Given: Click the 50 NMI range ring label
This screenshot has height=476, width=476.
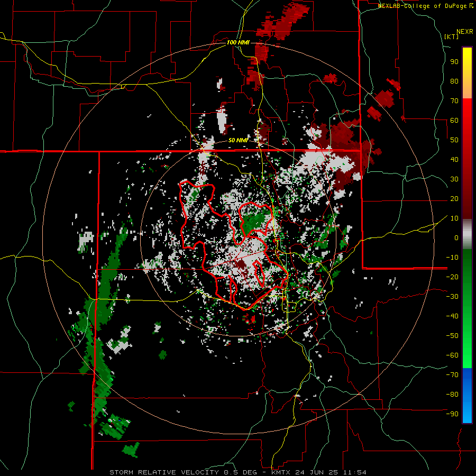Looking at the screenshot, I should [238, 140].
